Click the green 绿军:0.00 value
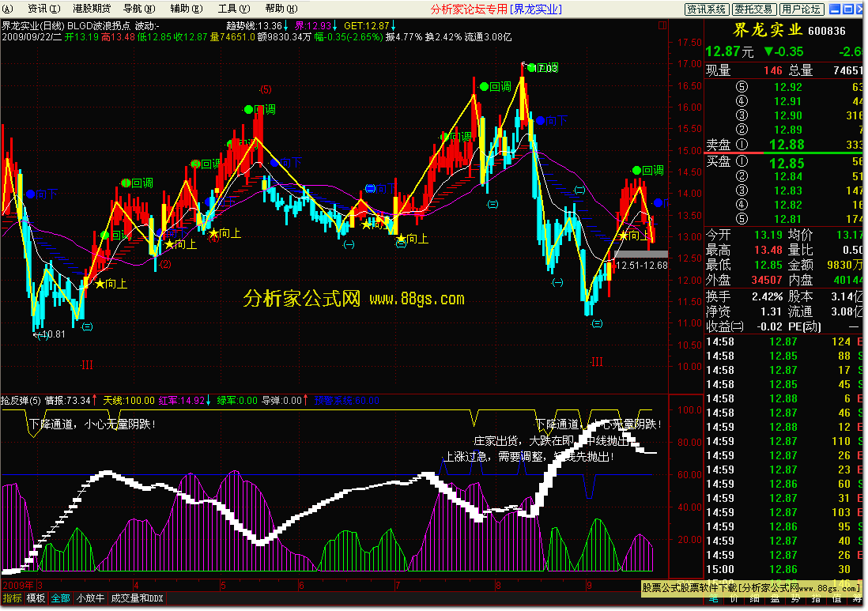The image size is (868, 611). [x=237, y=400]
